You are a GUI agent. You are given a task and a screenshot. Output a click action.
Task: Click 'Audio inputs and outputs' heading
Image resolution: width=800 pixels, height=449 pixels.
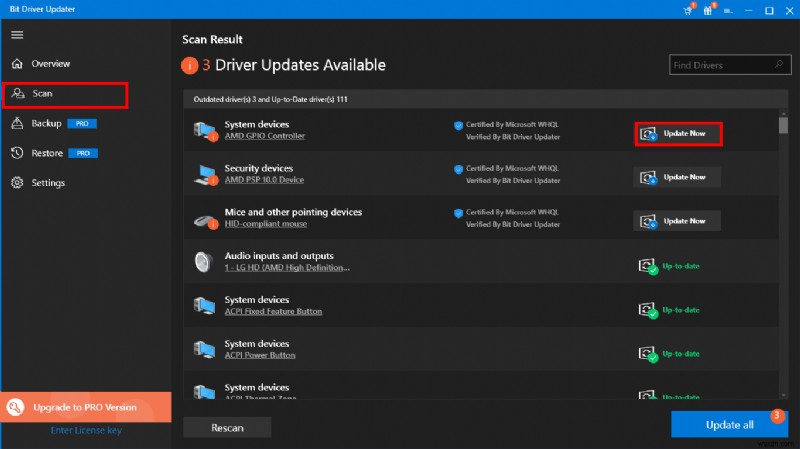[279, 256]
